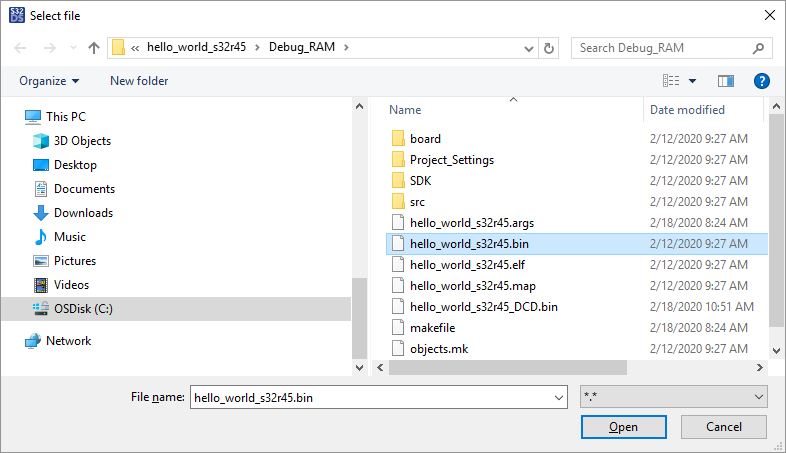The height and width of the screenshot is (453, 786).
Task: Click the Forward navigation arrow
Action: [49, 48]
